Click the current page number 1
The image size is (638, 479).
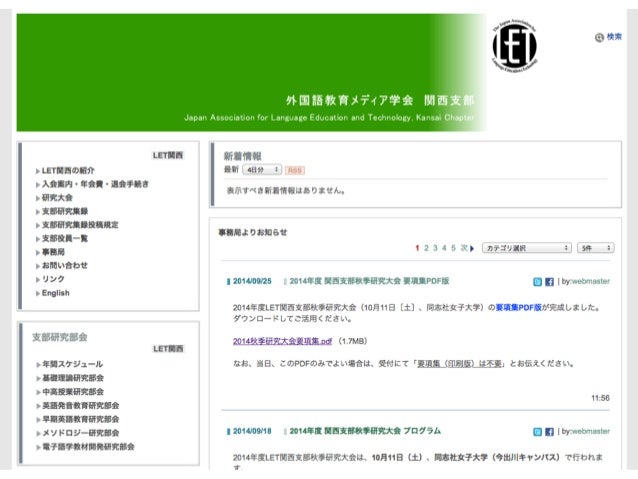tap(417, 248)
